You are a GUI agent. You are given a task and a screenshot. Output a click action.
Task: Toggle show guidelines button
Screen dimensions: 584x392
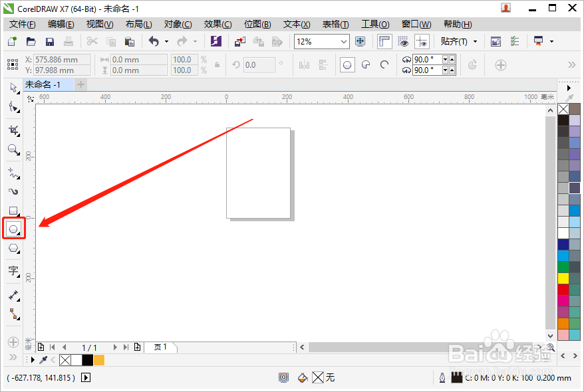[x=422, y=41]
